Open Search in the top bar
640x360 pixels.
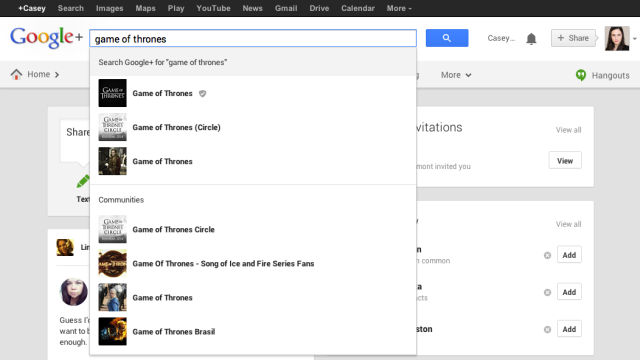coord(71,8)
